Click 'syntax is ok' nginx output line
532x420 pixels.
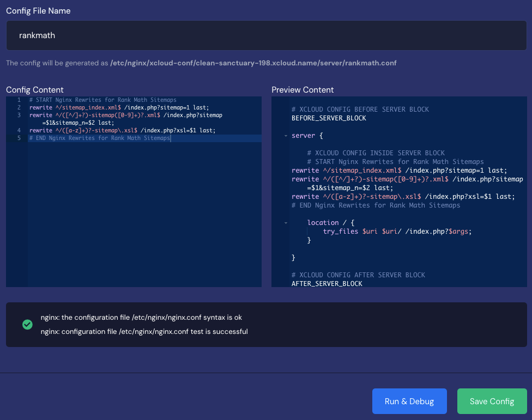[141, 317]
